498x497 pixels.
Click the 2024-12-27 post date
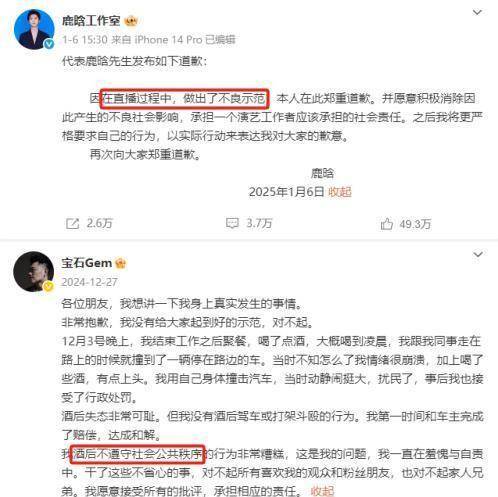point(89,282)
